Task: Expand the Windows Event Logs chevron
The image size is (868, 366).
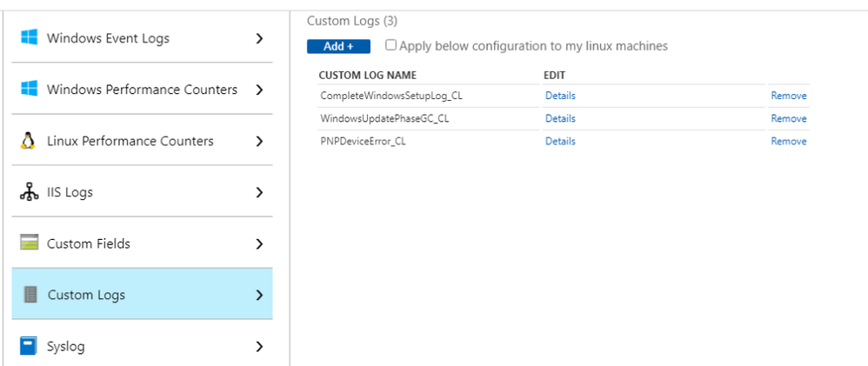Action: [259, 38]
